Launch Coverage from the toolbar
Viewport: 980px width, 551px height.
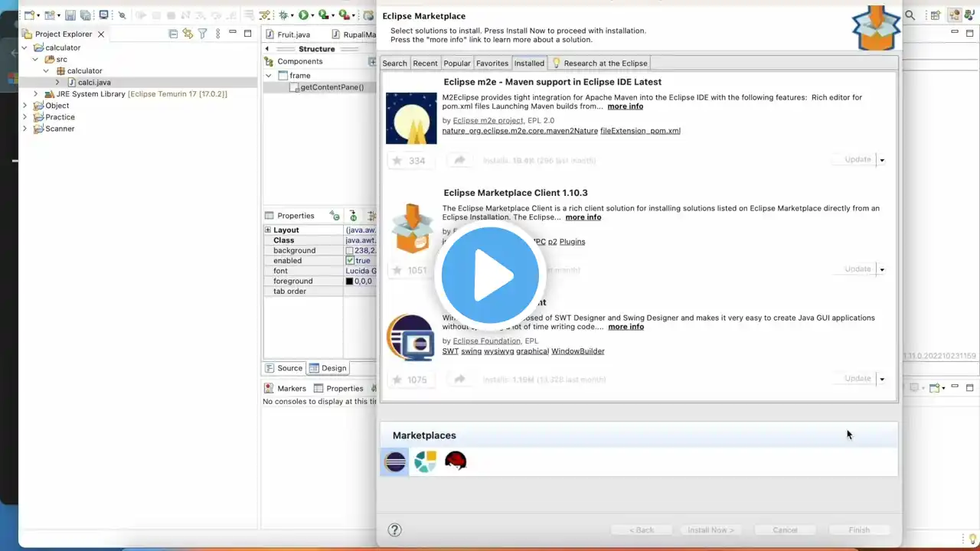323,15
